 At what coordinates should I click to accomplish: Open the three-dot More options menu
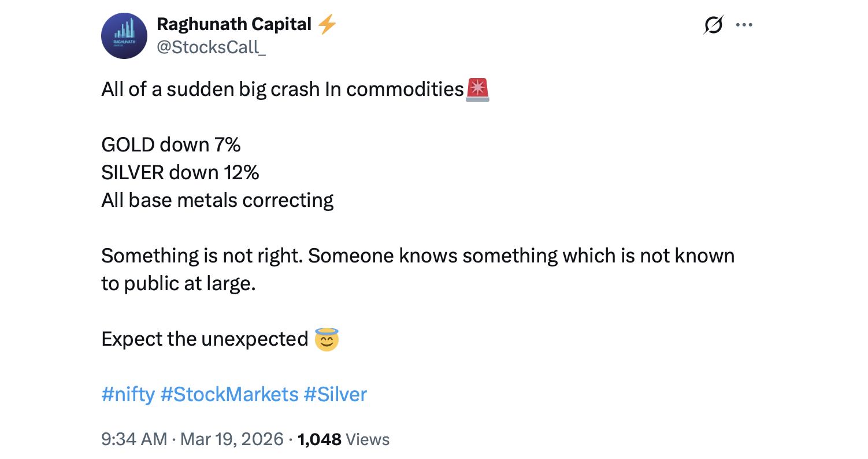[744, 25]
